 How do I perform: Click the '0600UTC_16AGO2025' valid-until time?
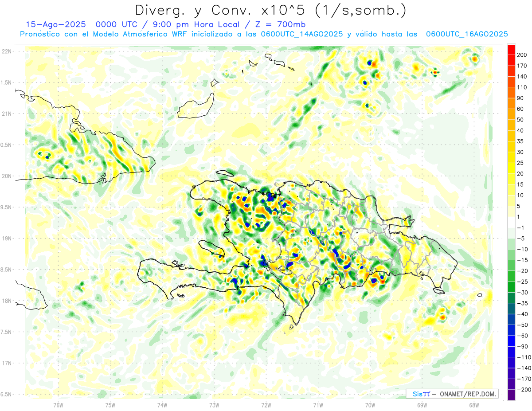[x=467, y=34]
